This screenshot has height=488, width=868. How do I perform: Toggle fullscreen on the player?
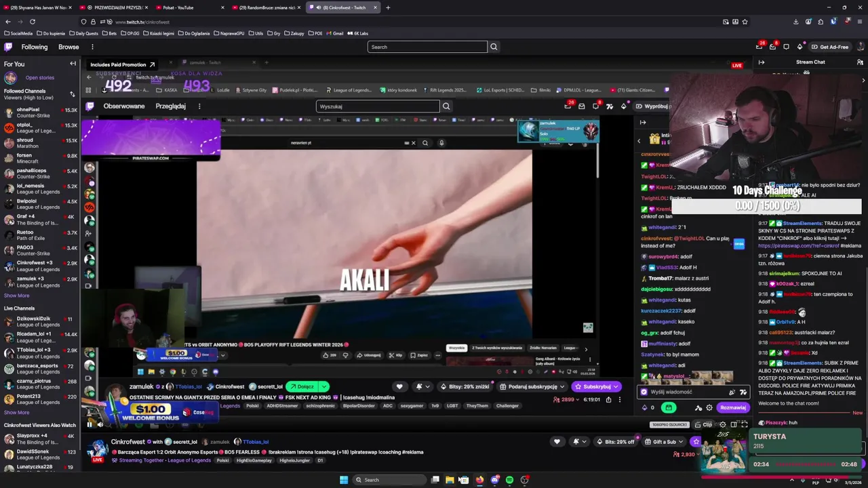pos(745,424)
